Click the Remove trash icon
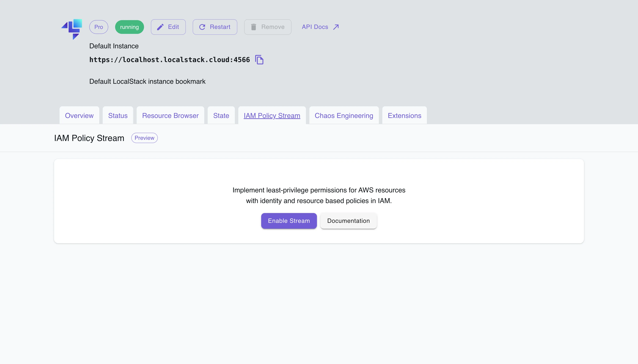 point(254,27)
